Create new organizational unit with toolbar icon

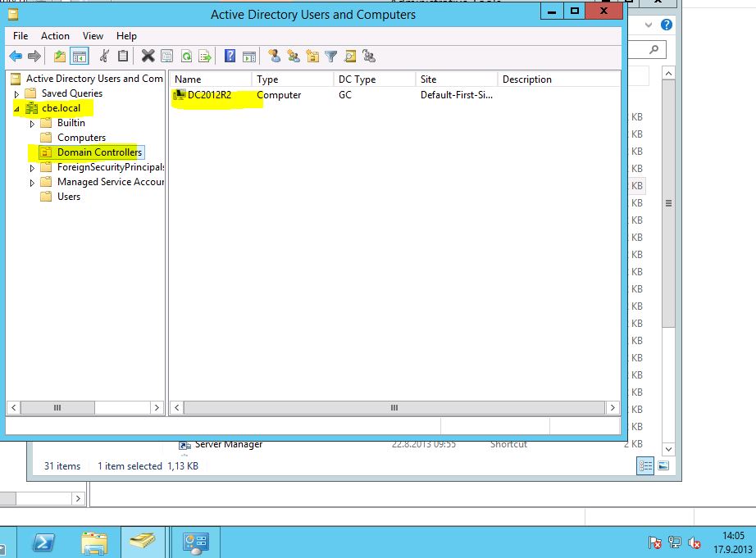pos(312,57)
